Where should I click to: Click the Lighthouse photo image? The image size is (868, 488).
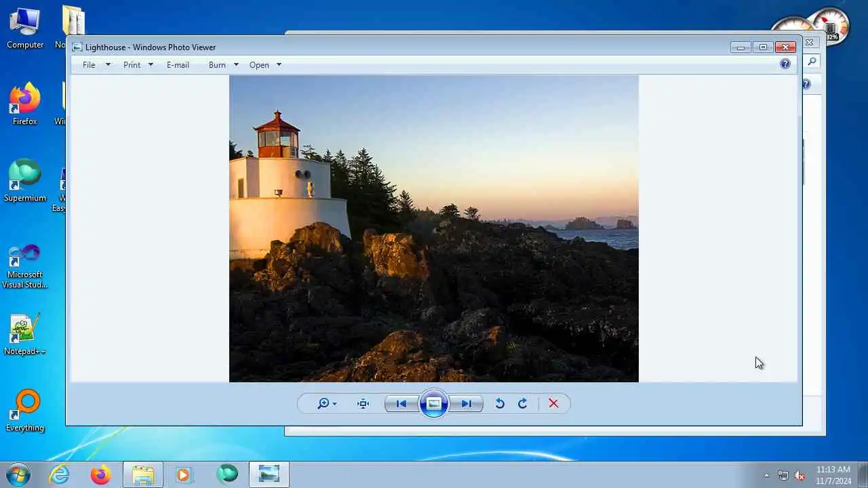tap(434, 228)
